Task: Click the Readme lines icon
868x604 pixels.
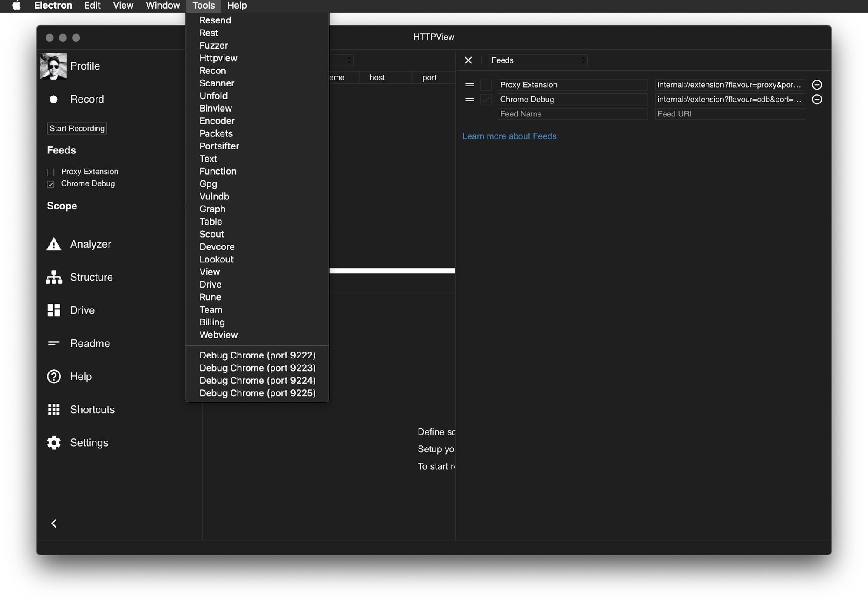Action: click(54, 343)
